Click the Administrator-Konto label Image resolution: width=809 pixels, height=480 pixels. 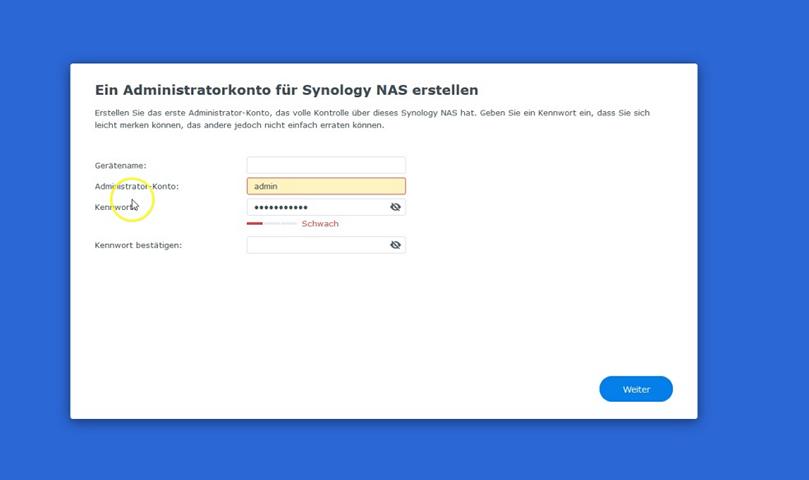pyautogui.click(x=136, y=186)
